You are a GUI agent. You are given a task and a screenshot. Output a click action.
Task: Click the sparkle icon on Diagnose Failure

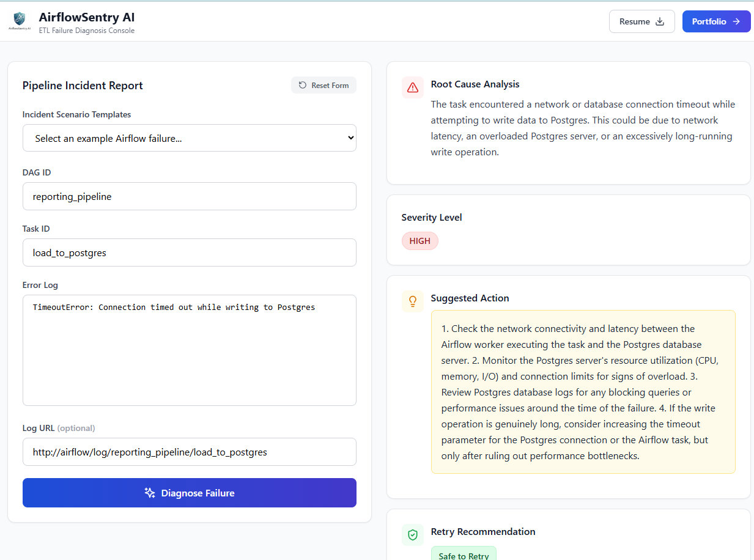pos(150,493)
